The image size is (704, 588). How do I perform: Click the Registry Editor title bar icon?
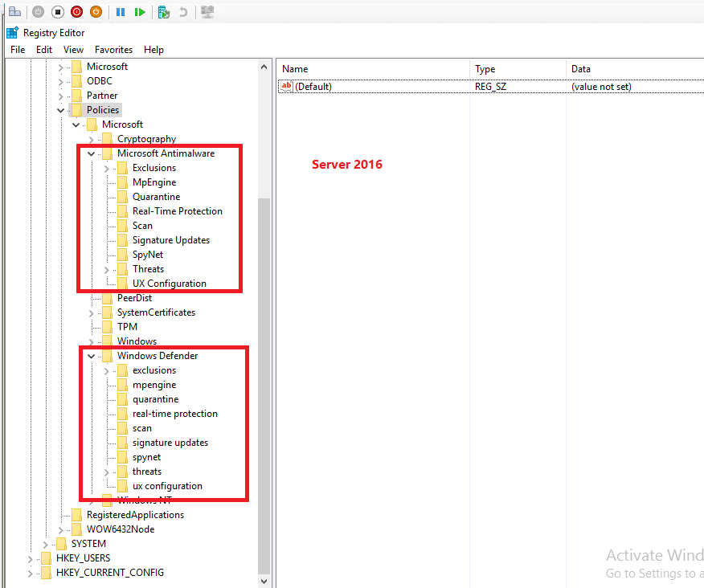tap(12, 33)
